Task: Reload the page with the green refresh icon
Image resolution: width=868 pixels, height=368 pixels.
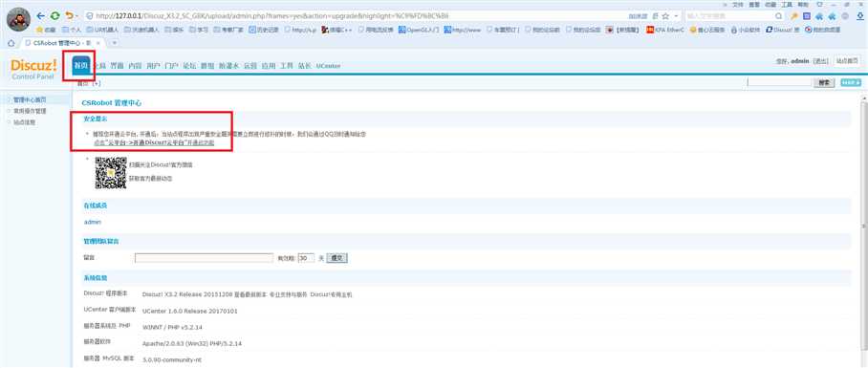Action: click(54, 16)
